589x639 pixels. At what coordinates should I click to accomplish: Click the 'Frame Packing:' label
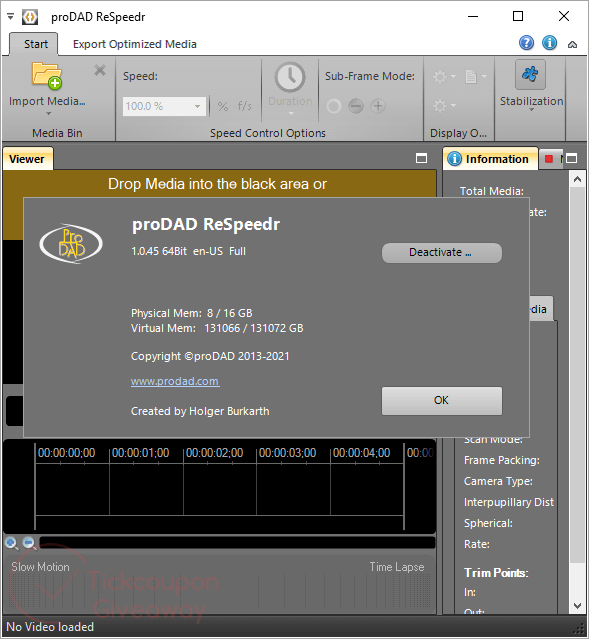(502, 460)
